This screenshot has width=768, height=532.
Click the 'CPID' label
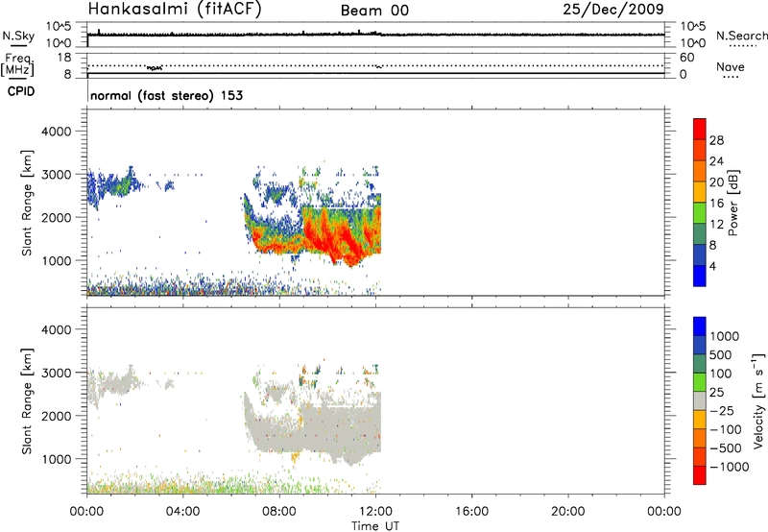pos(21,91)
